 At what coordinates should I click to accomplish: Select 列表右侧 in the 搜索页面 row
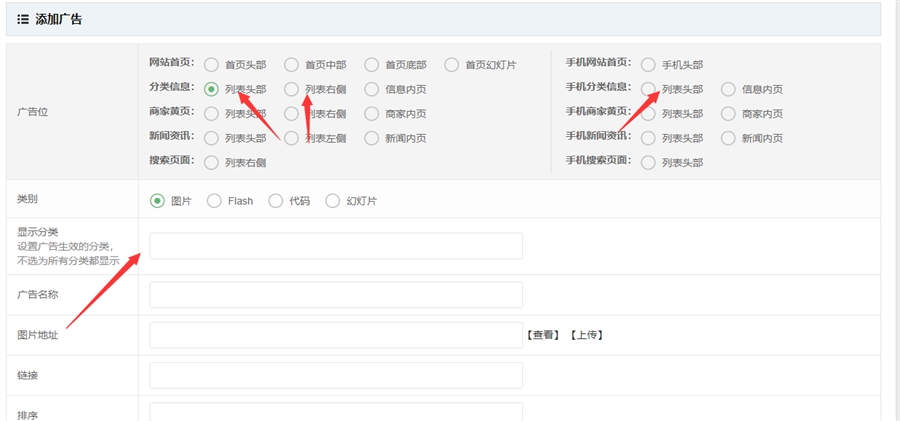(x=211, y=162)
